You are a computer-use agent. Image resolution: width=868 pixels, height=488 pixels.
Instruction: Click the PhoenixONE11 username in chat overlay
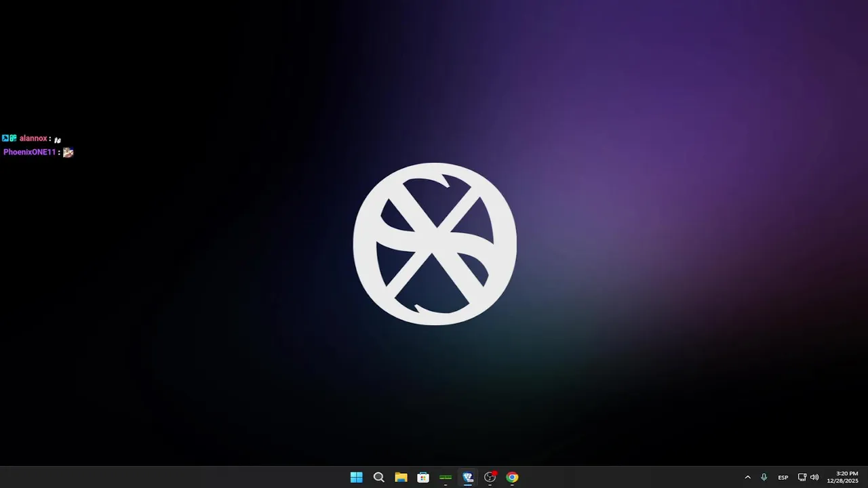(29, 152)
